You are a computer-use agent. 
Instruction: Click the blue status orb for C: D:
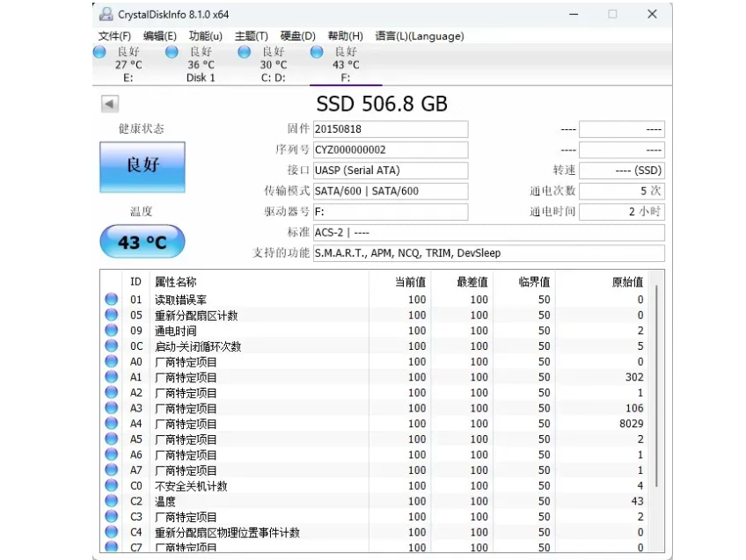point(244,52)
